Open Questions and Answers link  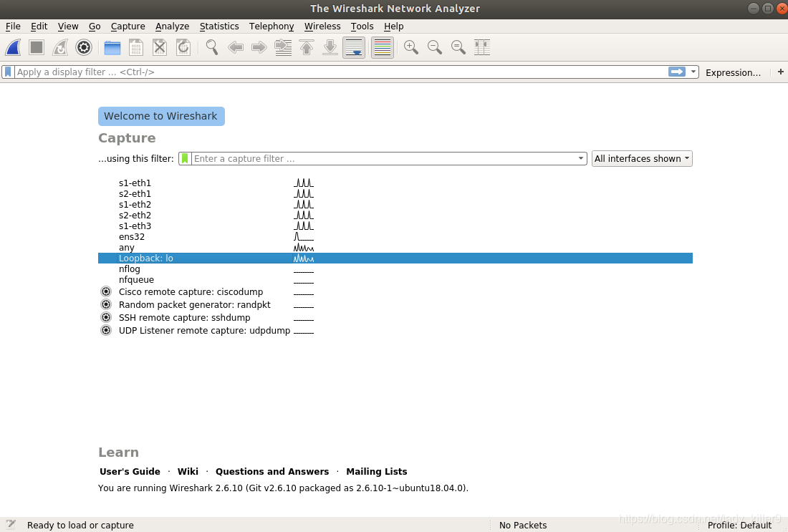(x=272, y=472)
